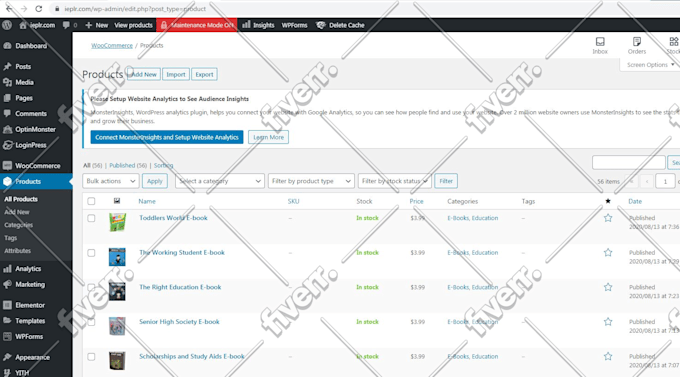680x377 pixels.
Task: Click Connect MonsterInsights and Setup Website Analytics
Action: point(167,137)
